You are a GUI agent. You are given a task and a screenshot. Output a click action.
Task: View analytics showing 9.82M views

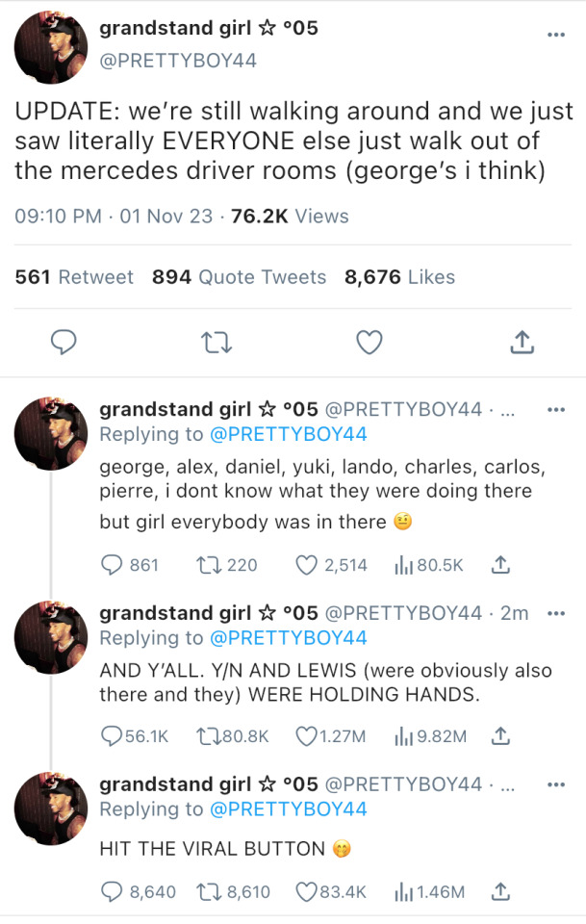[403, 736]
